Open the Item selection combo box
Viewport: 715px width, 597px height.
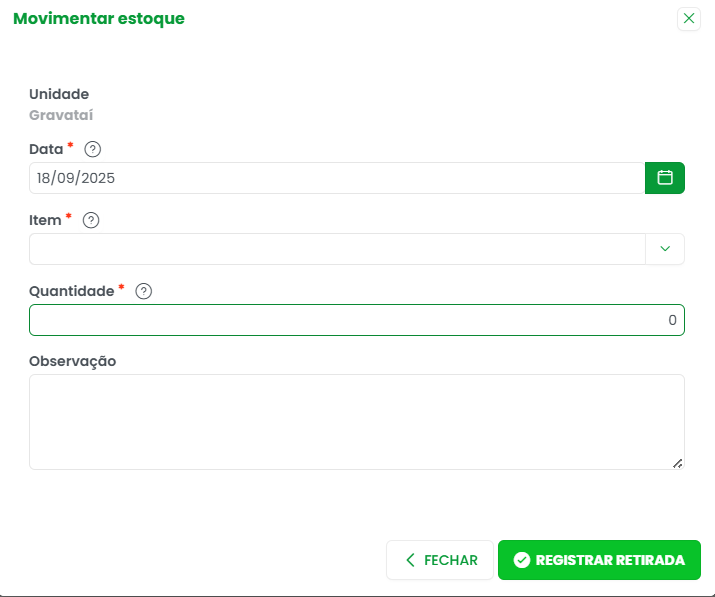(x=337, y=249)
